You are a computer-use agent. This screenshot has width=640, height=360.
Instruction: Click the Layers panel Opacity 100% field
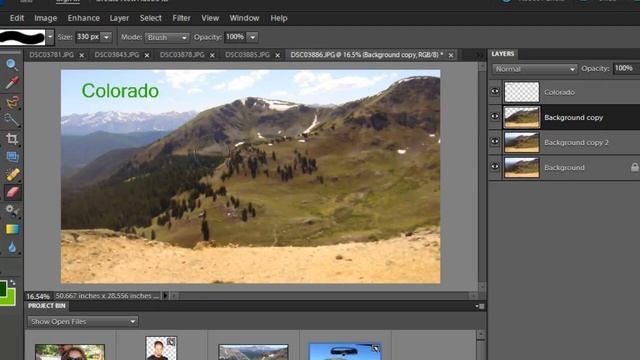(x=624, y=69)
